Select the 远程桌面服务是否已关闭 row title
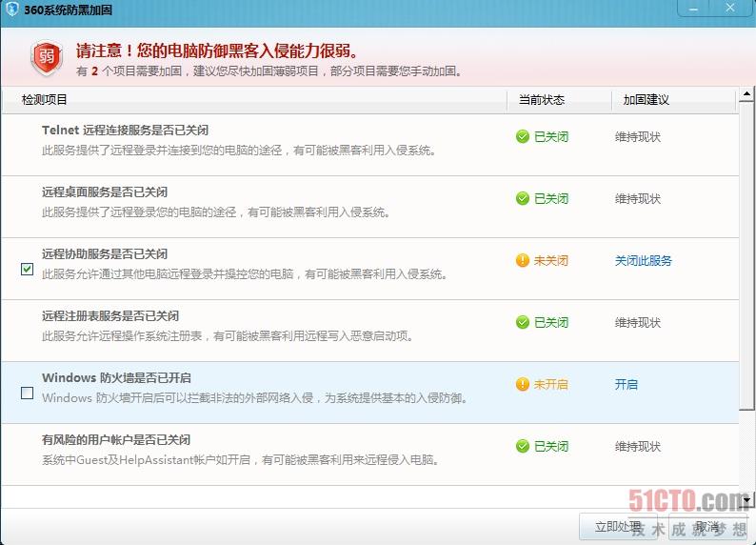The image size is (756, 545). tap(105, 192)
